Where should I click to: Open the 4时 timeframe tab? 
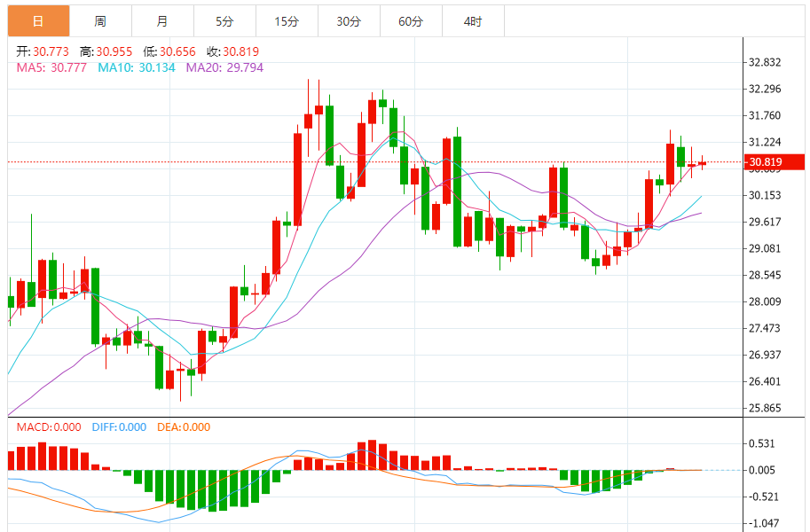(x=473, y=21)
